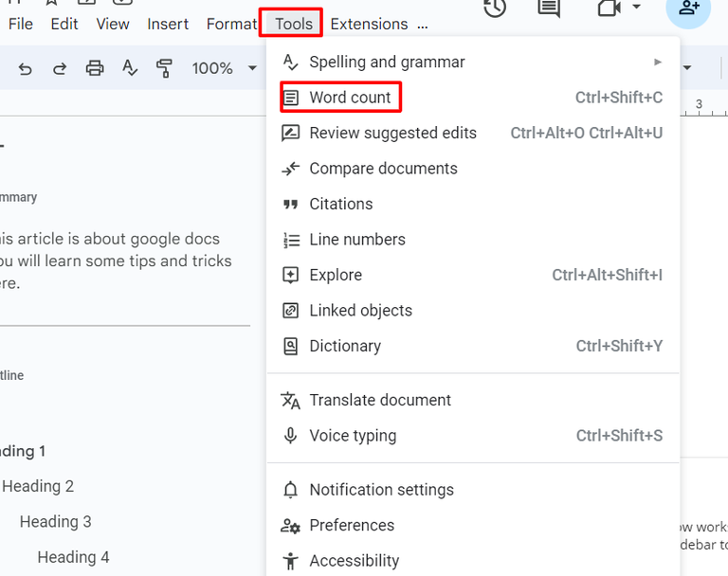This screenshot has height=576, width=728.
Task: Click the Dictionary book icon
Action: [291, 346]
